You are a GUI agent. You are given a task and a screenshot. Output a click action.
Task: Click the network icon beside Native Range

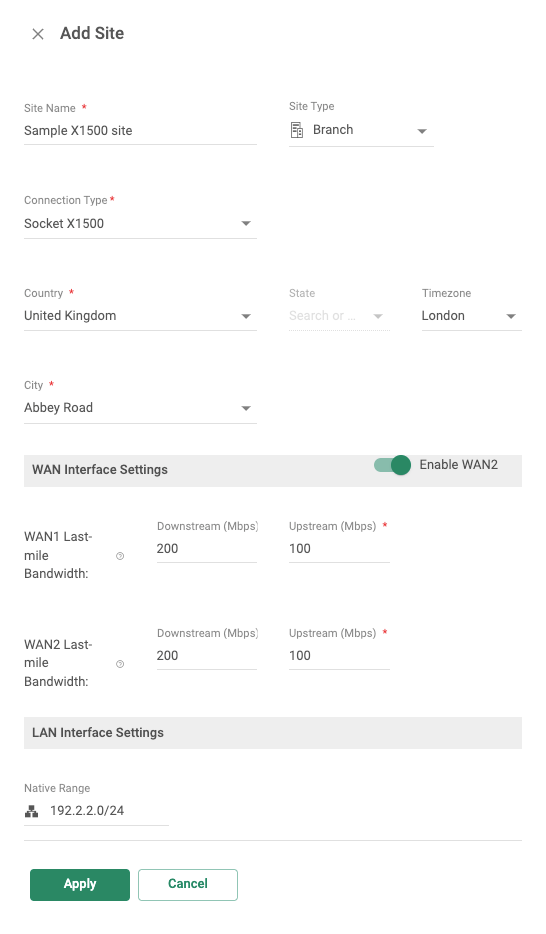32,811
